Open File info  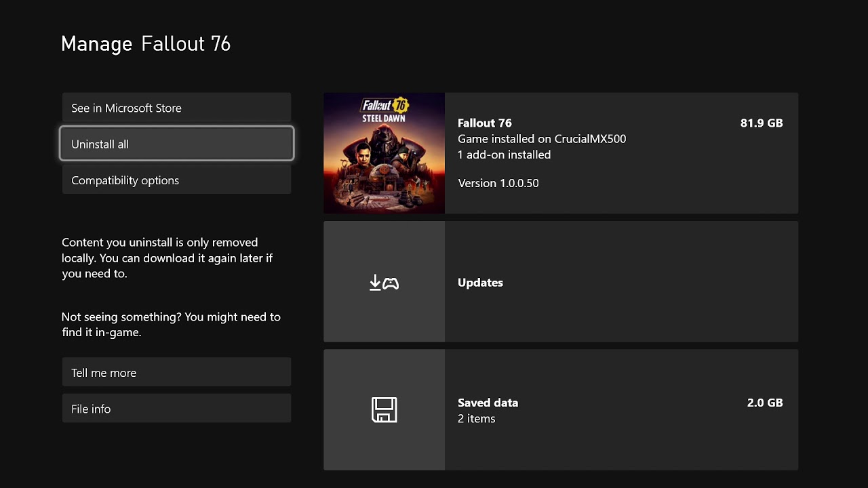(x=176, y=408)
